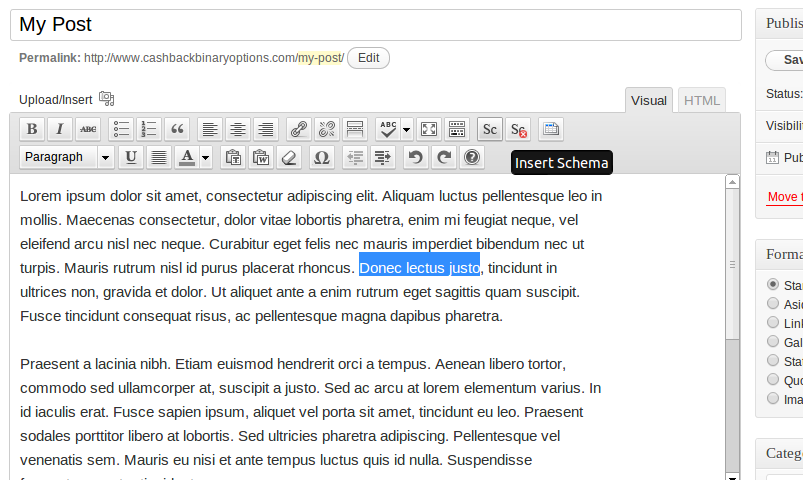Click the selected text "Donec lectus justo"
Viewport: 803px width, 480px height.
[x=419, y=264]
